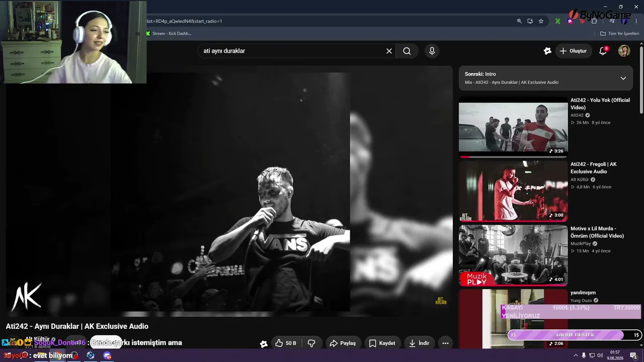Screen dimensions: 644x362
Task: Open the Oluştur create menu
Action: [573, 51]
